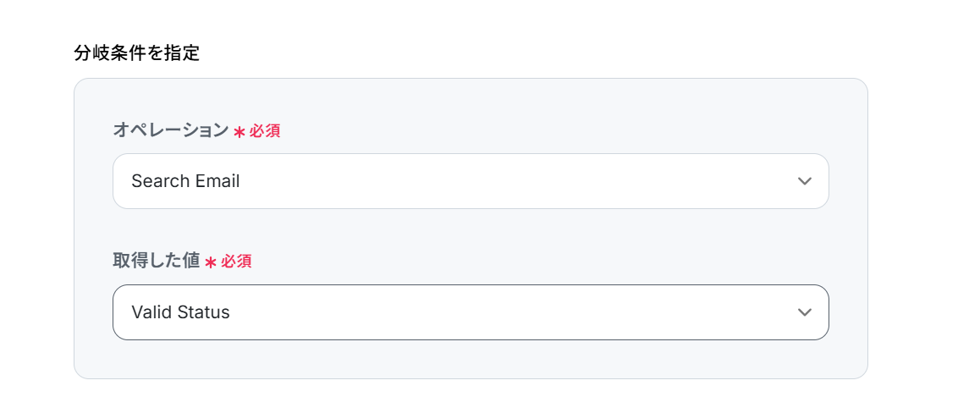Click the gray panel area below Valid Status
980x419 pixels.
click(471, 360)
